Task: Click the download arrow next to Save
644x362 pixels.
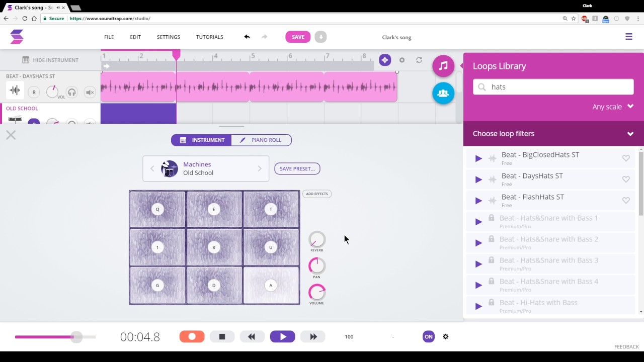Action: (320, 37)
